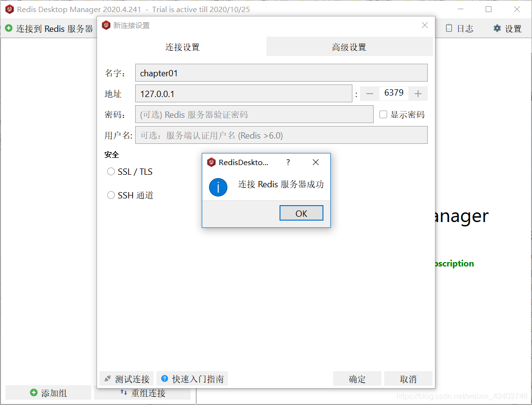
Task: Confirm settings with 确定
Action: tap(357, 378)
